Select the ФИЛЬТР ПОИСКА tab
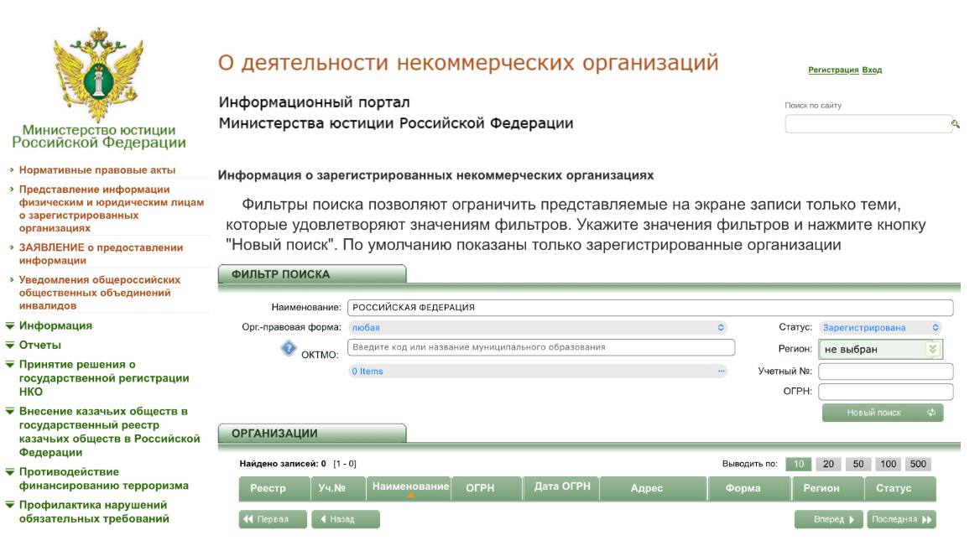980x551 pixels. tap(311, 274)
